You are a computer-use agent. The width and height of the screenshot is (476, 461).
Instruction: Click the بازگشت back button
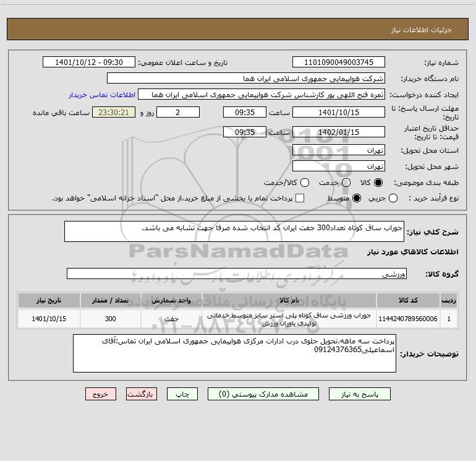point(142,394)
